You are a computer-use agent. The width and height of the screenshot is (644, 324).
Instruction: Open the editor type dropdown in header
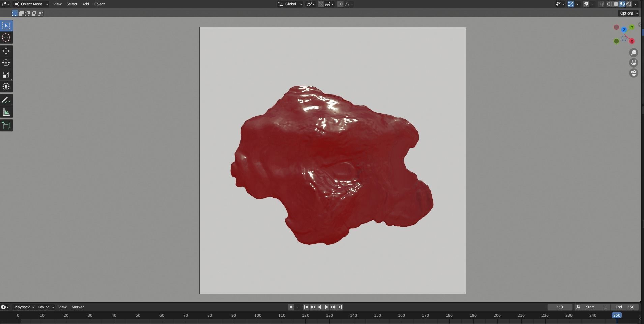5,4
